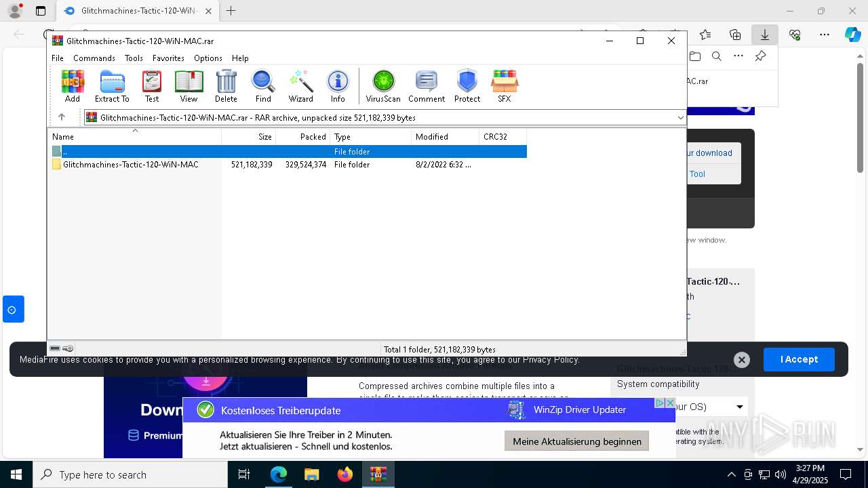Open Edge settings and more menu
The width and height of the screenshot is (868, 488).
(x=825, y=35)
